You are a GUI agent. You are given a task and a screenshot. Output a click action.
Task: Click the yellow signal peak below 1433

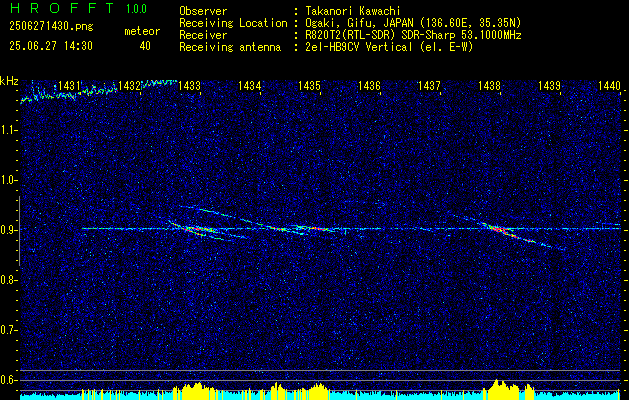[x=195, y=391]
